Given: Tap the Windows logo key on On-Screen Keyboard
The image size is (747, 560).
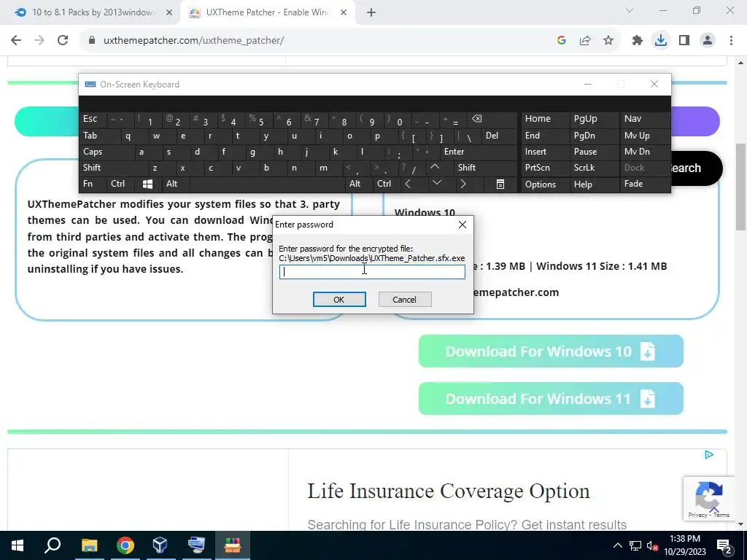Looking at the screenshot, I should [147, 184].
